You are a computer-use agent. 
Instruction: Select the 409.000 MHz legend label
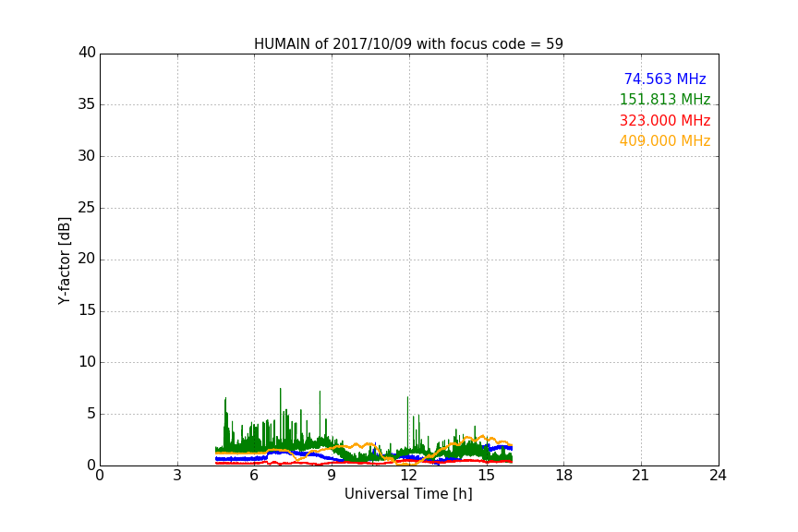coord(665,141)
